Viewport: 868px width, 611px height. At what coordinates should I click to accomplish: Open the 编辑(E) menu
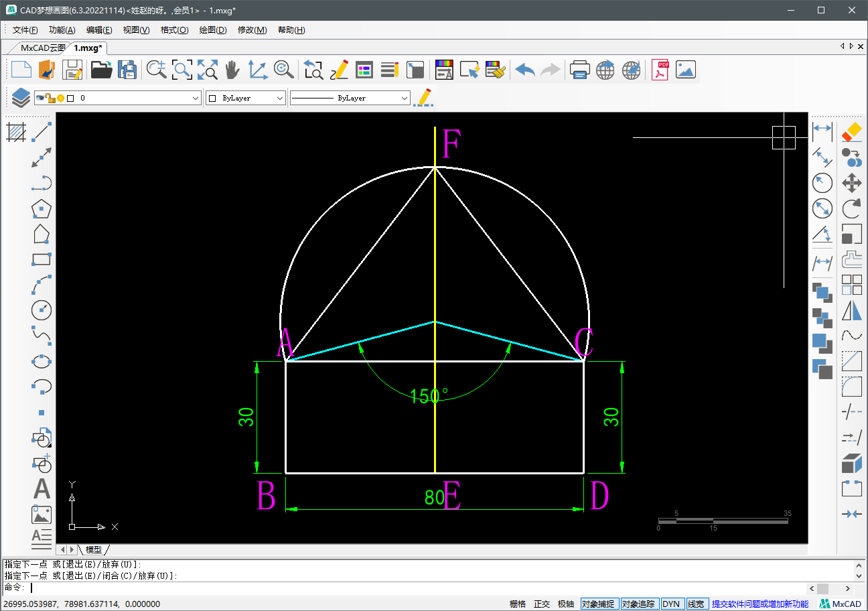[x=99, y=30]
